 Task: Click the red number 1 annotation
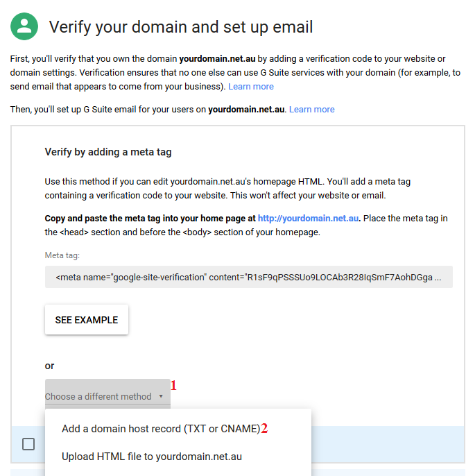pos(173,384)
